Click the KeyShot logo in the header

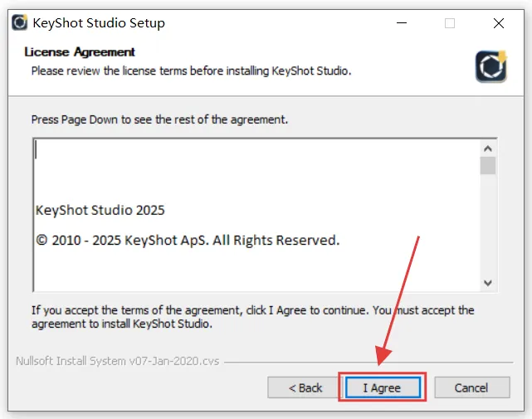(x=491, y=66)
